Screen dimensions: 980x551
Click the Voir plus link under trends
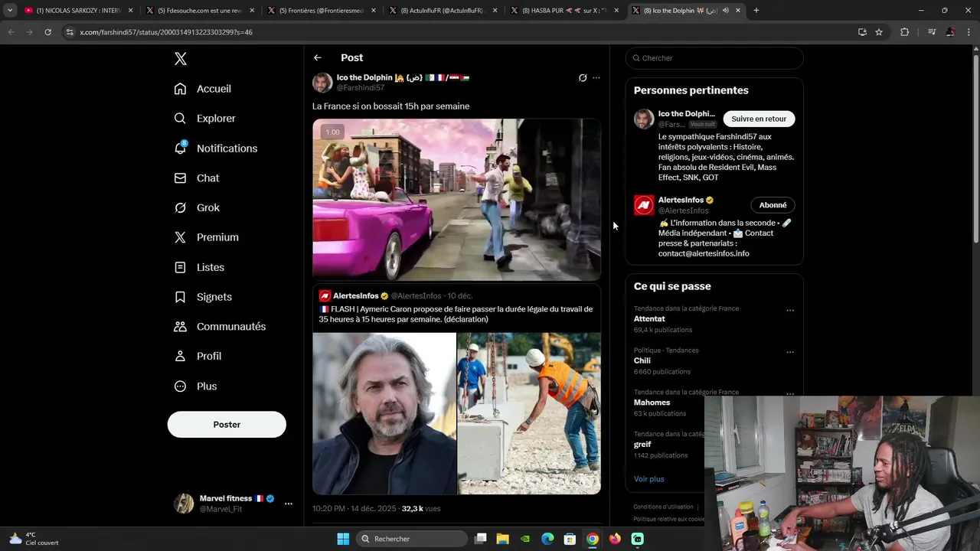click(x=649, y=479)
